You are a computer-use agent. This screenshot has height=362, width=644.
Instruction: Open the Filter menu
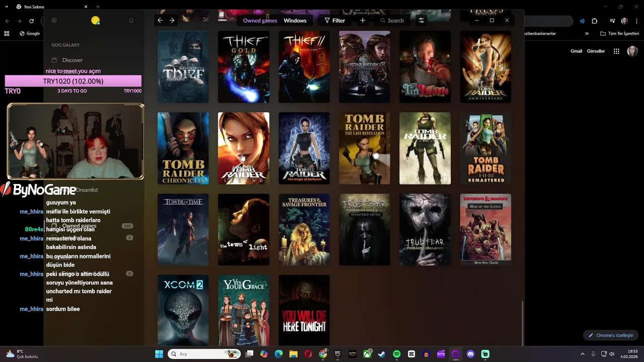[335, 21]
